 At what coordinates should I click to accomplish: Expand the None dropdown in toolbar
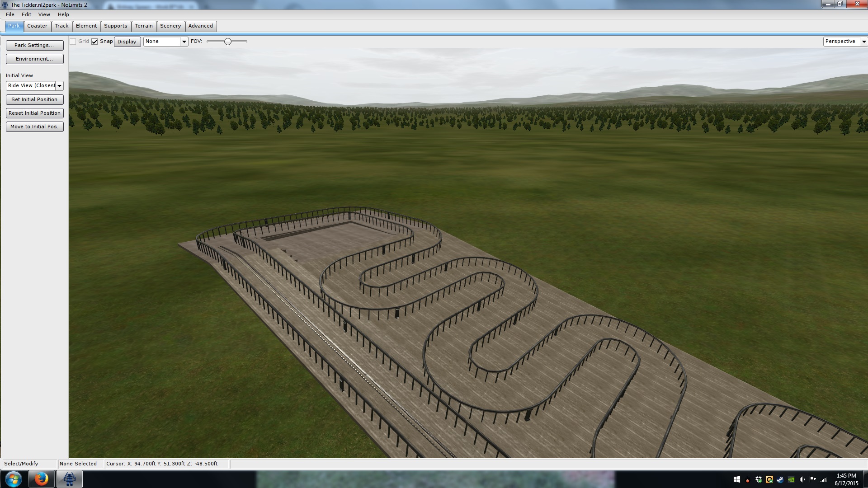[x=184, y=42]
